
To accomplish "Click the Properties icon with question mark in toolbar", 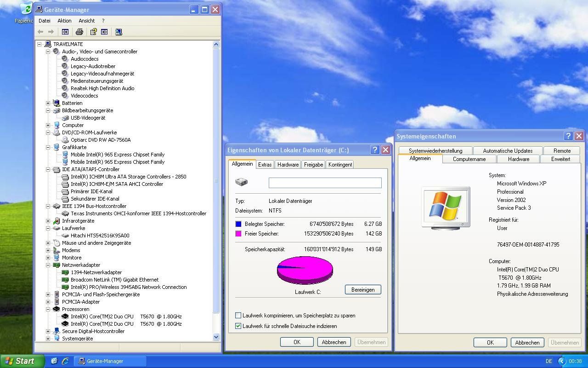I will tap(93, 32).
